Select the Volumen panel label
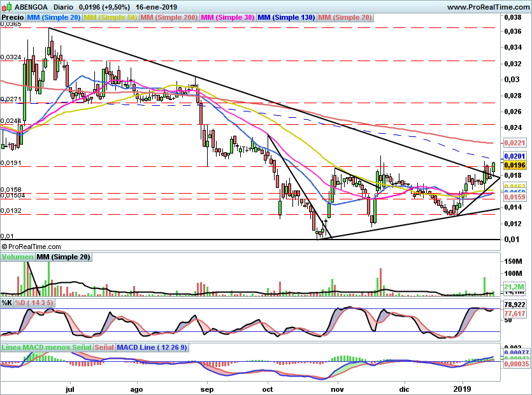Viewport: 532px width, 395px height. [18, 257]
